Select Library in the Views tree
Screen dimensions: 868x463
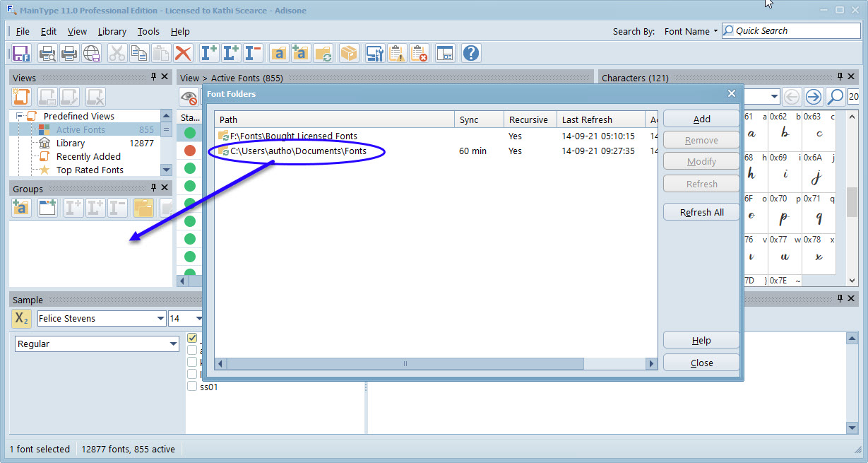[71, 143]
